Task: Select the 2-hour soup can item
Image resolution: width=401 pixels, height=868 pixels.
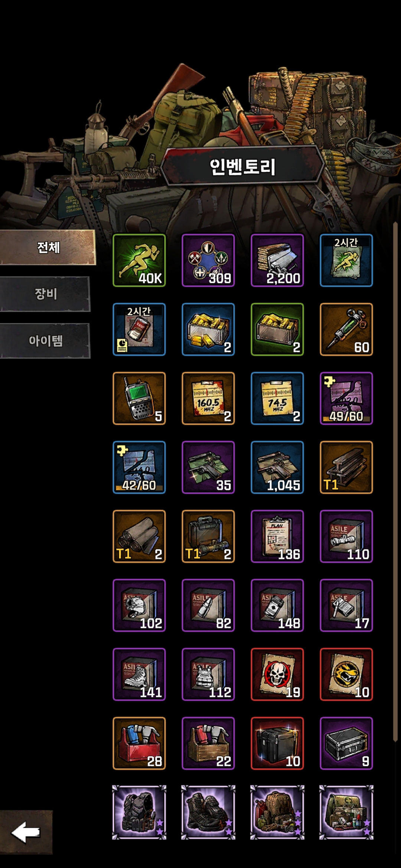Action: click(x=139, y=329)
